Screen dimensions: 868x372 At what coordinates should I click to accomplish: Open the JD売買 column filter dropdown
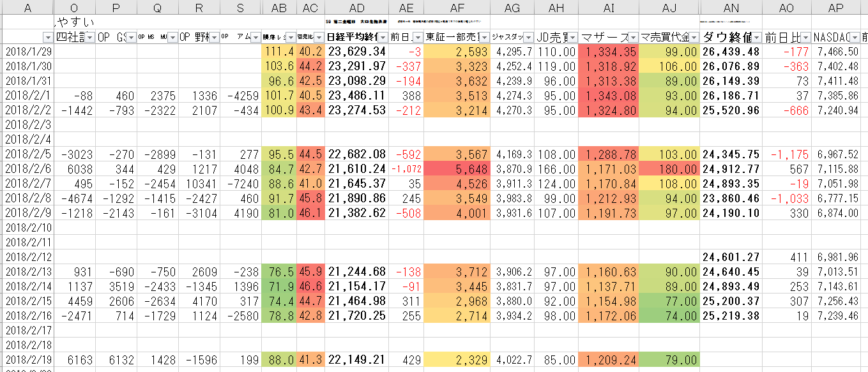572,37
